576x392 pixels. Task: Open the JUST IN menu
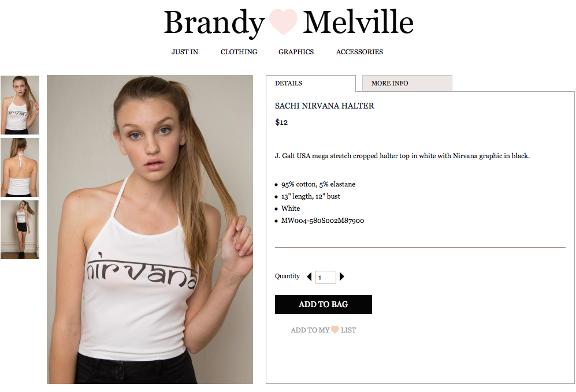click(185, 52)
